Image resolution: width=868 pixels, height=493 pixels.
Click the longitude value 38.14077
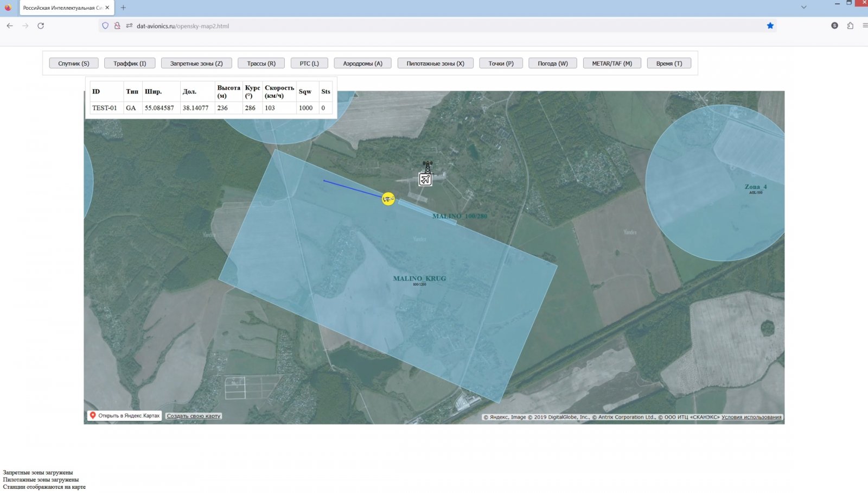[195, 108]
